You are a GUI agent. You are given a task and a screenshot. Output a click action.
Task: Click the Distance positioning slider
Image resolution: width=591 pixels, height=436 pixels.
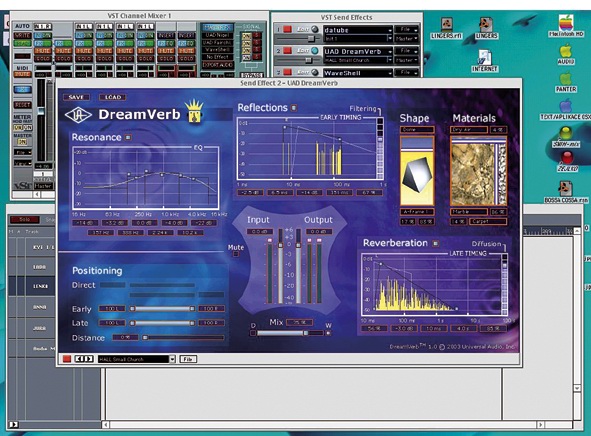[183, 338]
